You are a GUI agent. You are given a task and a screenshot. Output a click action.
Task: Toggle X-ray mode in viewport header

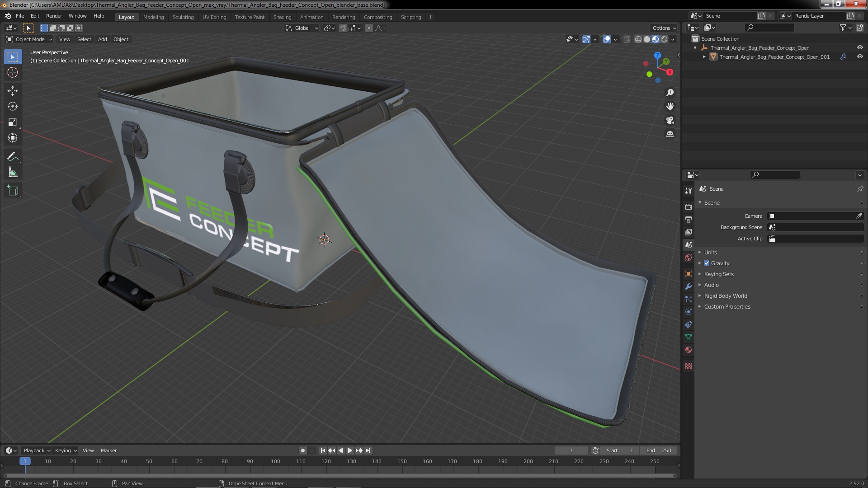click(x=627, y=39)
